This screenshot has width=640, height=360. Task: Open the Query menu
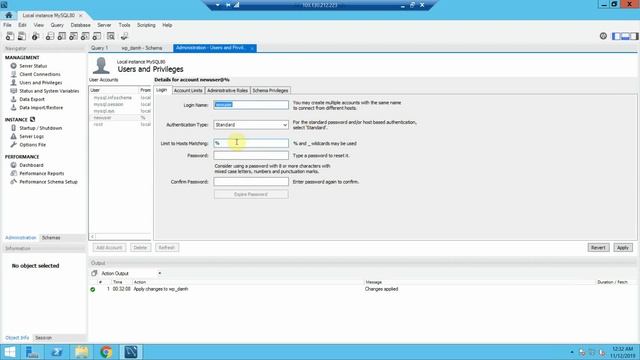point(57,25)
